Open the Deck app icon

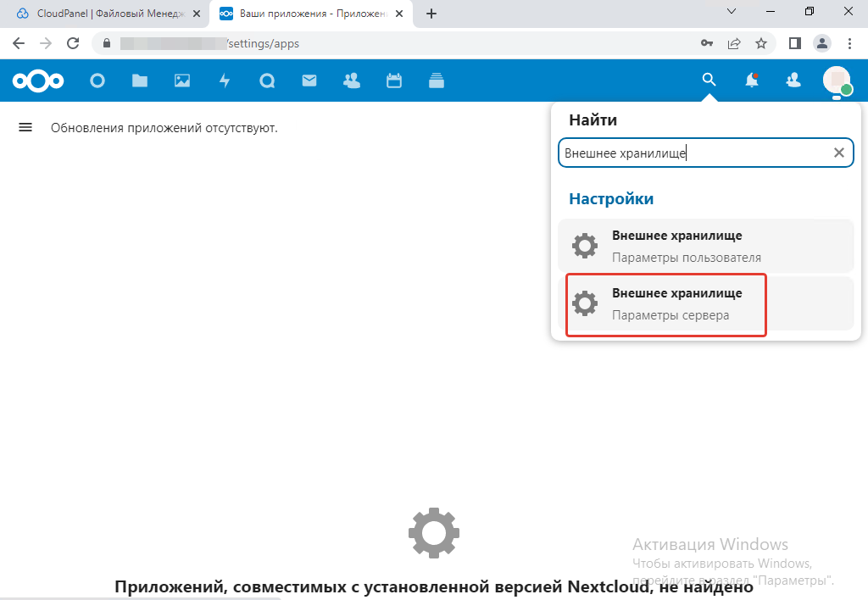[437, 81]
